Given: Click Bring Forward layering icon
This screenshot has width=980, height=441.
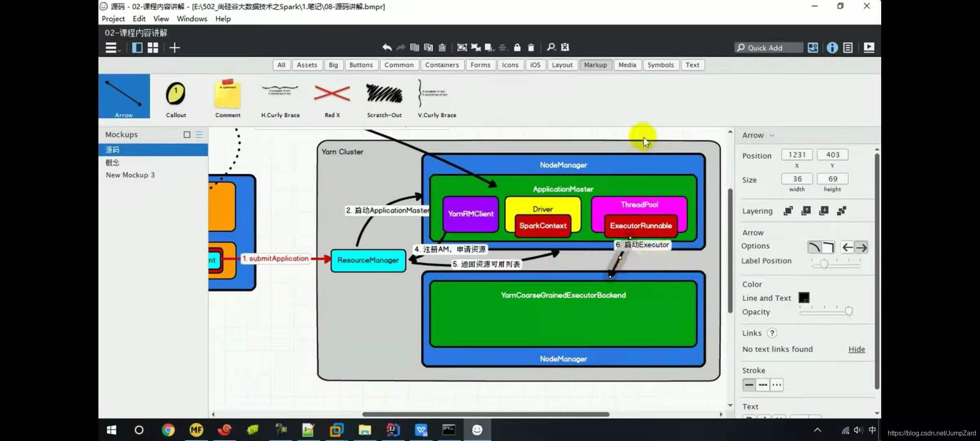Looking at the screenshot, I should pos(806,211).
